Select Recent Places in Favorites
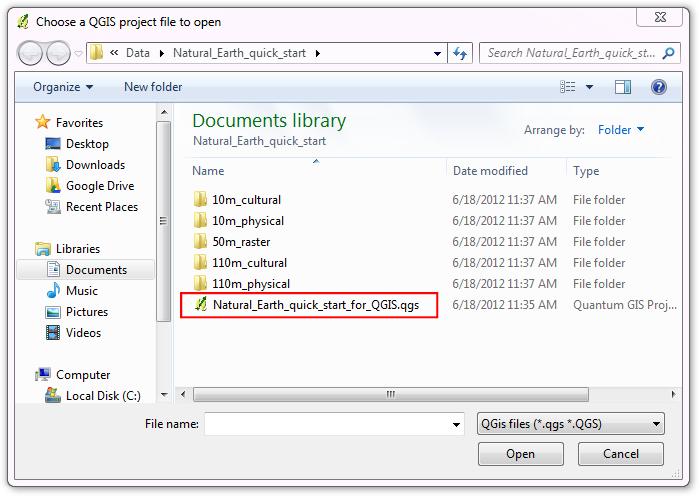The width and height of the screenshot is (700, 496). coord(101,207)
